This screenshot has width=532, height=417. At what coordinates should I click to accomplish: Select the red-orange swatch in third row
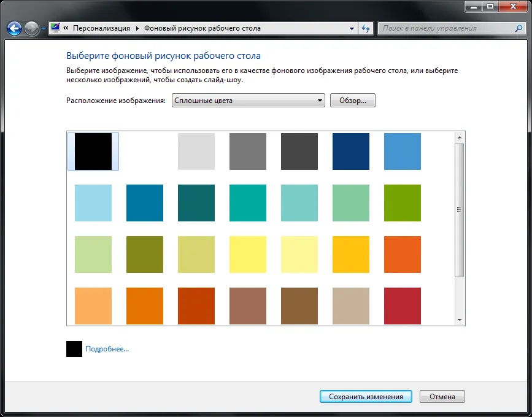(403, 254)
